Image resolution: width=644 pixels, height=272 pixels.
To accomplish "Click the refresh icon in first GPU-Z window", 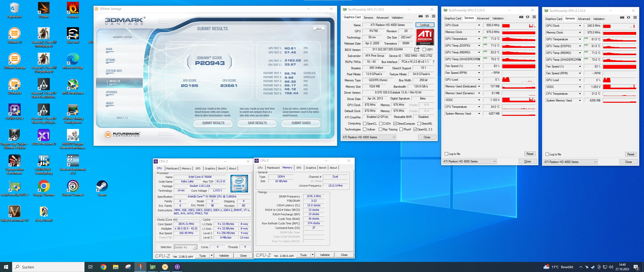I will click(427, 16).
